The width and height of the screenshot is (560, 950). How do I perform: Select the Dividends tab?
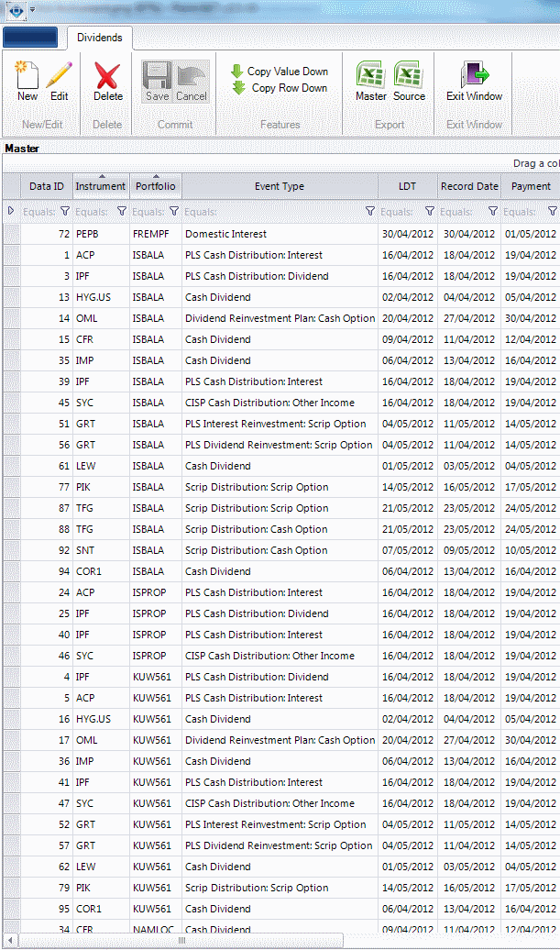click(99, 38)
